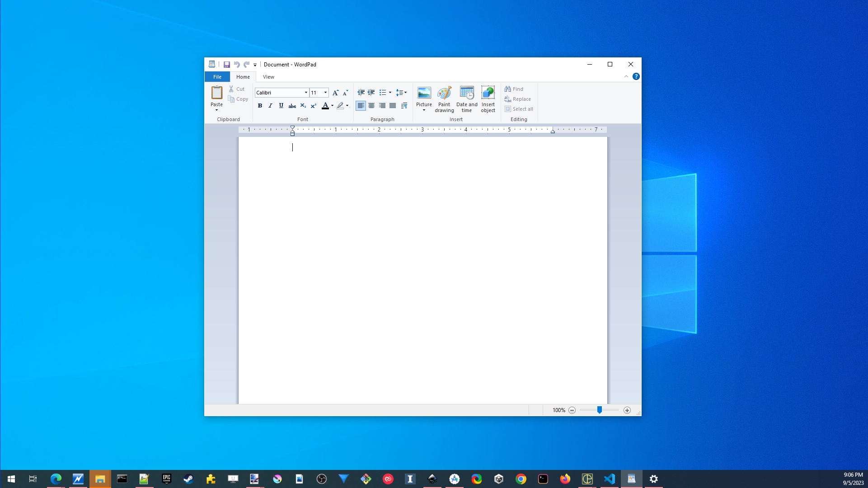Screen dimensions: 868x488
Task: Click the Replace button
Action: point(518,99)
